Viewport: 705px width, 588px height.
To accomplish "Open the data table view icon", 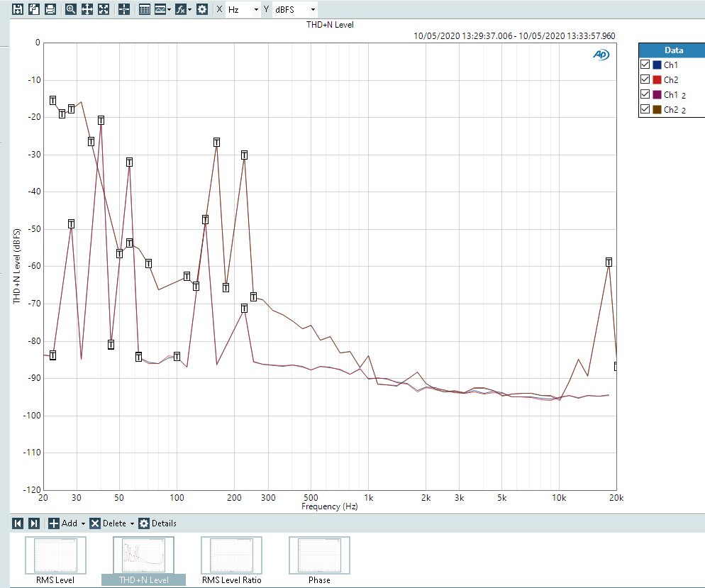I will point(144,9).
